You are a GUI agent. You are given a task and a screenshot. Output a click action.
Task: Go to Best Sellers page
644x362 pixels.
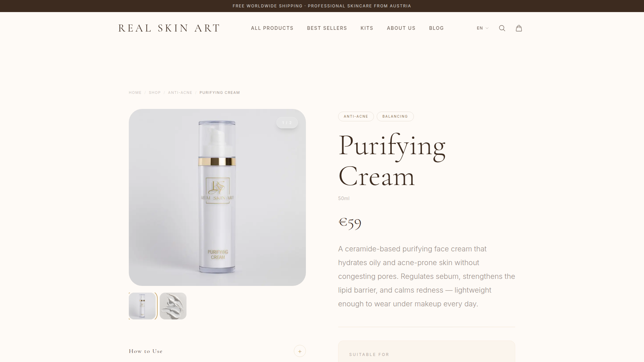(327, 28)
